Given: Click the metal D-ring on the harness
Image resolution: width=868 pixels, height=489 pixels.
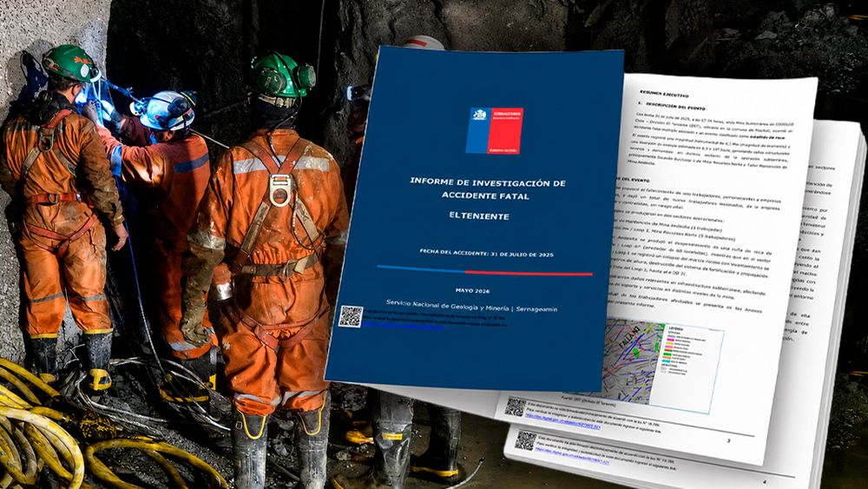Looking at the screenshot, I should (280, 190).
